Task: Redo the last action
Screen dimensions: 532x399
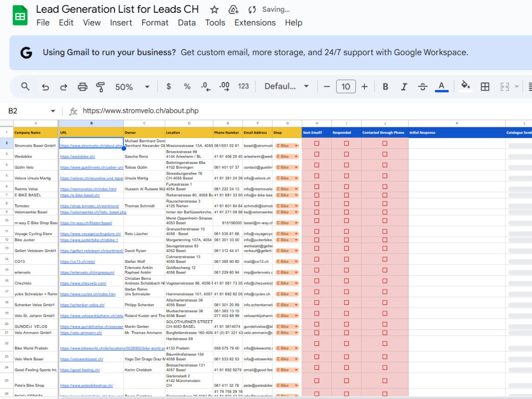Action: point(63,87)
